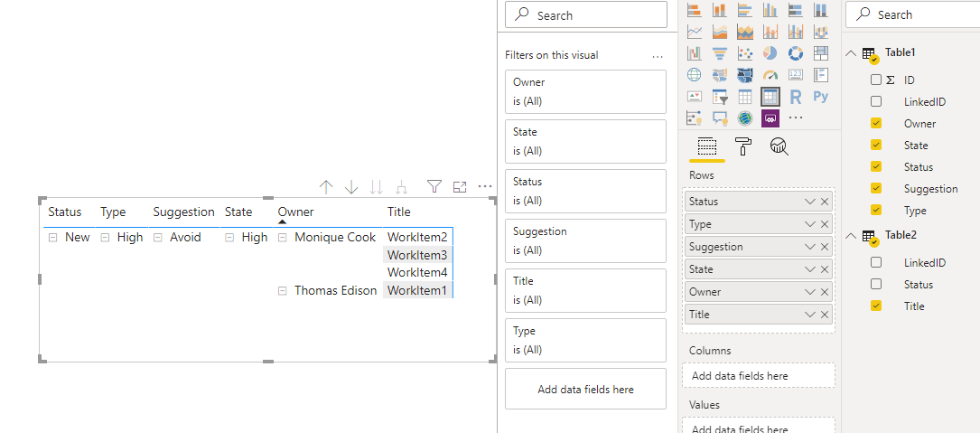980x433 pixels.
Task: Switch to the Analytics magnifier tab
Action: point(779,146)
